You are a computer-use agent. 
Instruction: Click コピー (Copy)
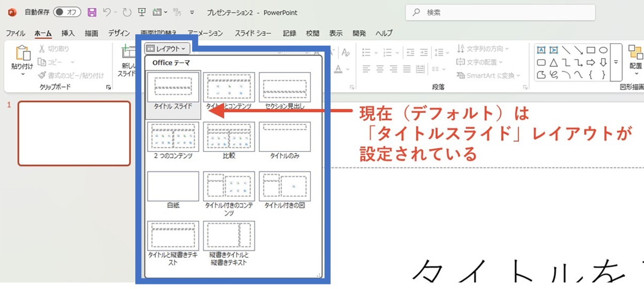pos(50,62)
